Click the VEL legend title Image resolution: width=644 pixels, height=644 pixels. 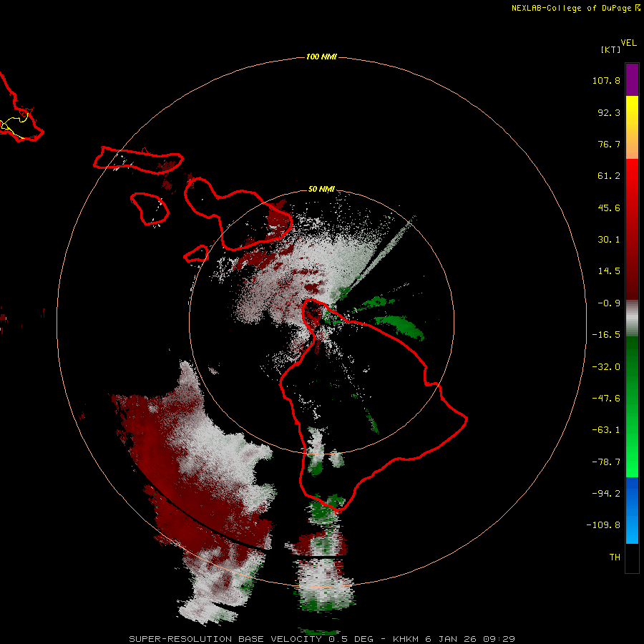(628, 43)
